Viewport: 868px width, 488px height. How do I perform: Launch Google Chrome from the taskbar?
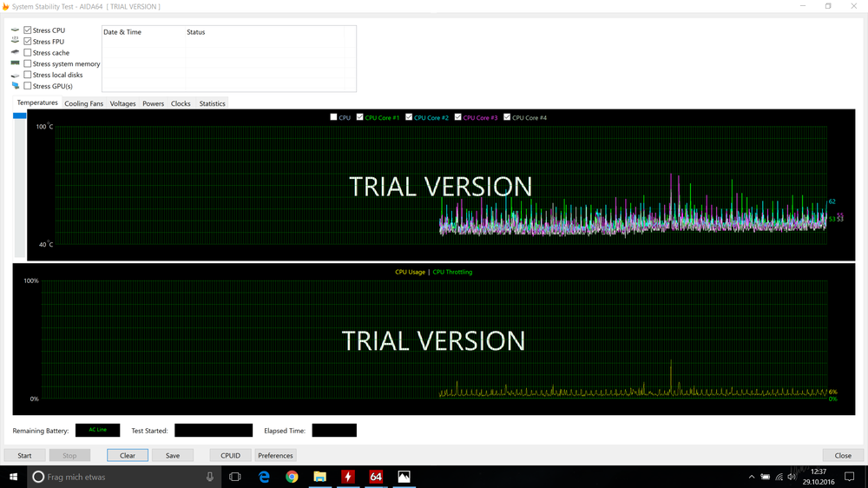tap(293, 477)
